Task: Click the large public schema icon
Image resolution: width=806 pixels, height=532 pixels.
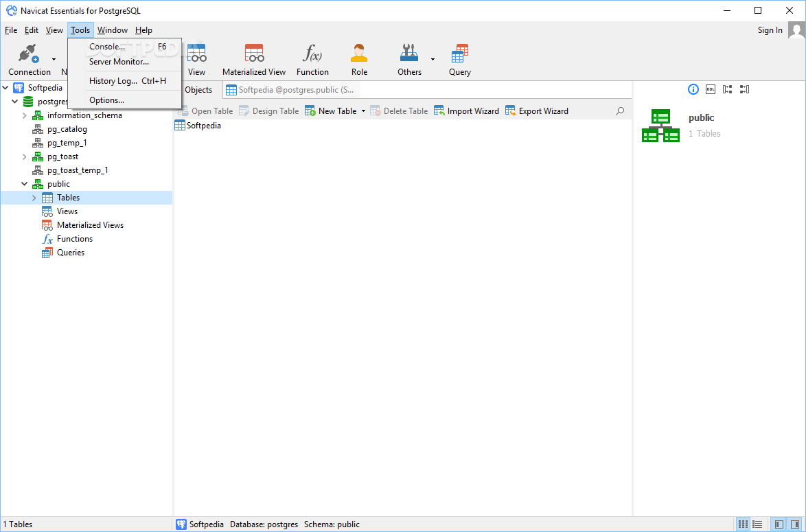Action: 660,126
